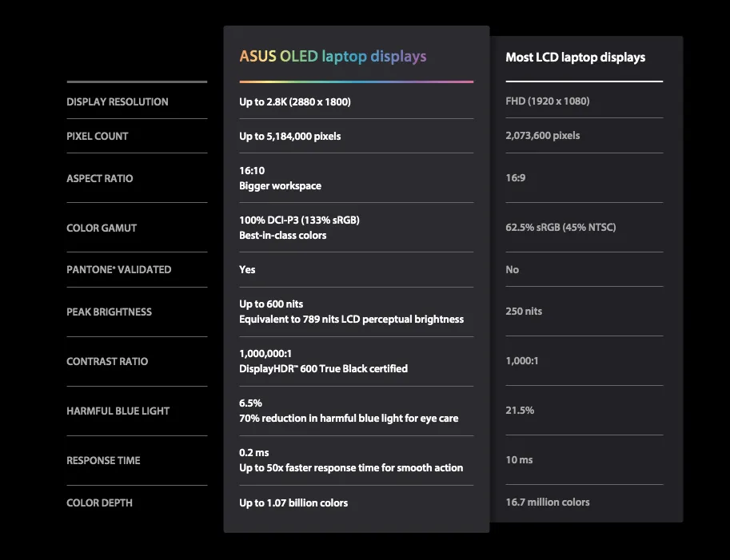Click '100% DCI-P3 (133% sRGB)' value
The height and width of the screenshot is (560, 730).
(x=299, y=220)
